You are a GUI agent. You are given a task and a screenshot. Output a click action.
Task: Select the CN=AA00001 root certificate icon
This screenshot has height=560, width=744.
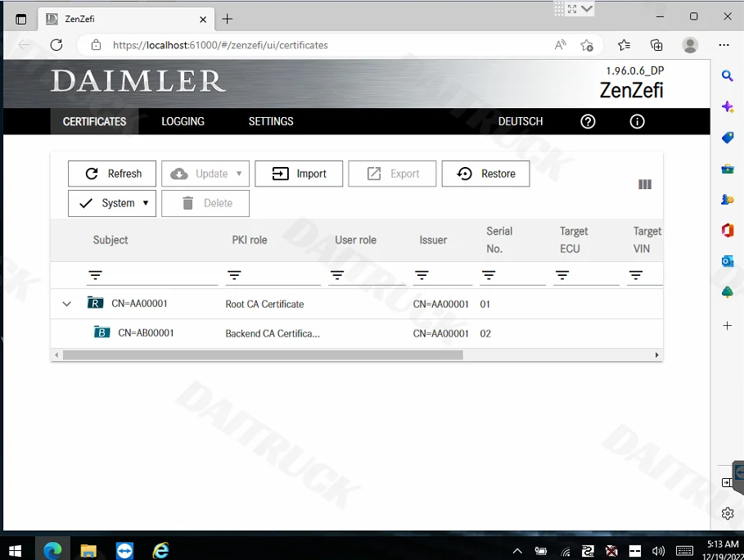click(96, 303)
